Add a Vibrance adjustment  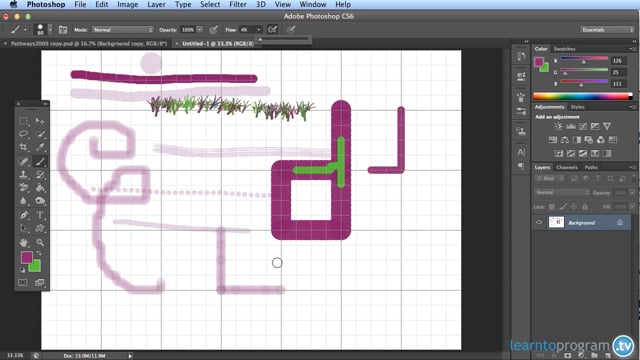[607, 127]
